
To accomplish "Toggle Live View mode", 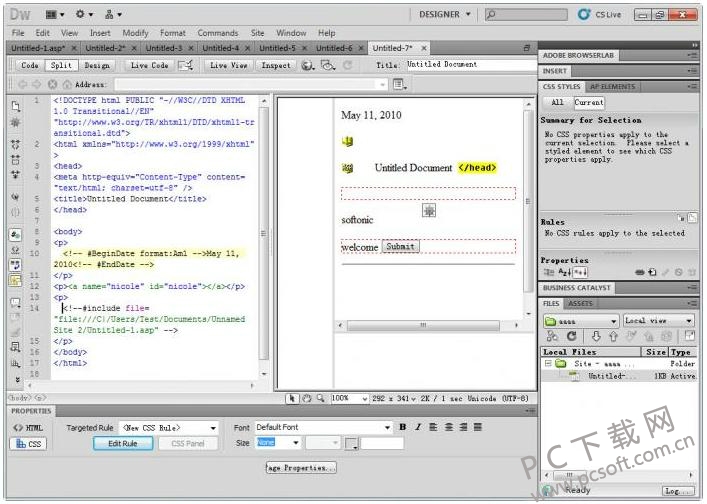I will [228, 65].
